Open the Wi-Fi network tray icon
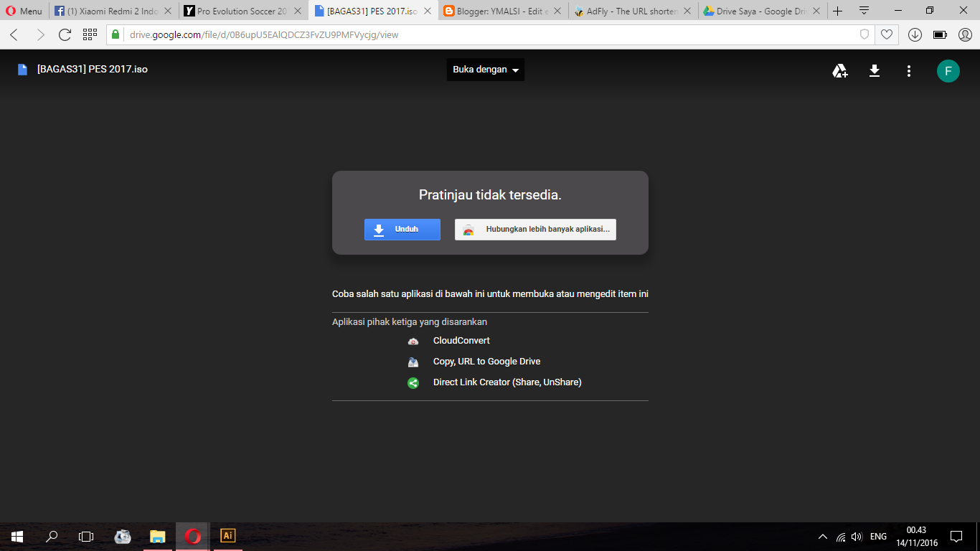Viewport: 980px width, 551px height. [841, 537]
